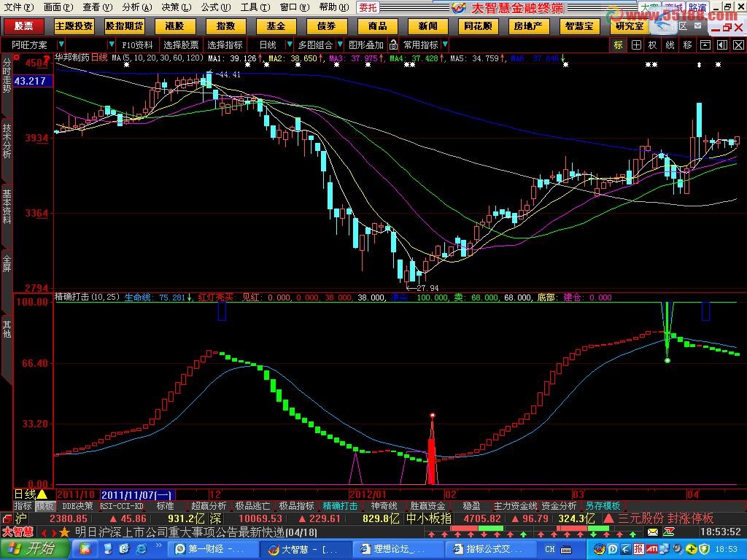This screenshot has width=747, height=560.
Task: Select the 主力资金线 indicator tab
Action: pyautogui.click(x=515, y=506)
